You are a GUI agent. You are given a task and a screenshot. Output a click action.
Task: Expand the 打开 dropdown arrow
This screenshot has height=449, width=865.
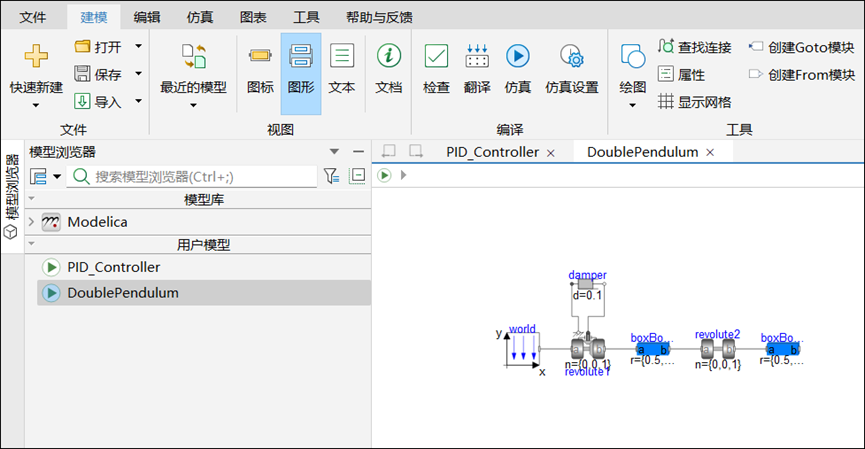(x=138, y=46)
